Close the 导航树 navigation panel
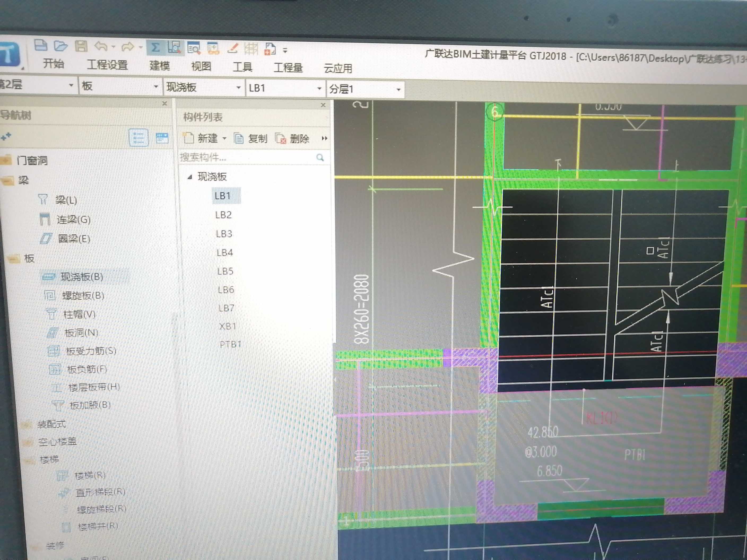 165,103
